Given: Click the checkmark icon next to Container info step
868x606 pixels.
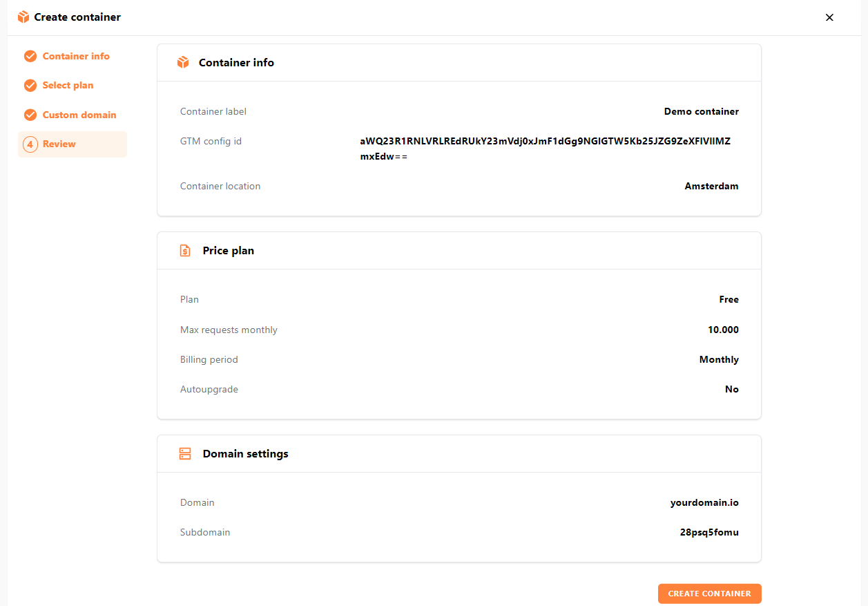Looking at the screenshot, I should tap(30, 57).
